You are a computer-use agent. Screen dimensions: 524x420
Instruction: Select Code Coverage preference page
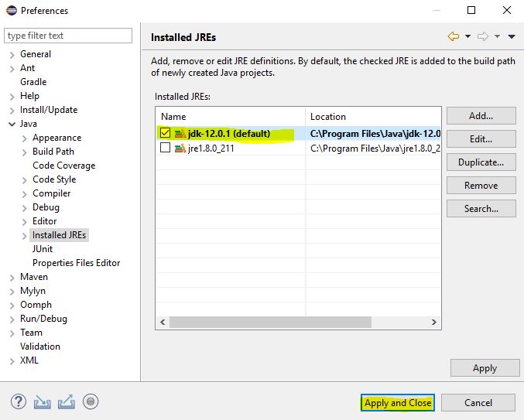tap(63, 166)
